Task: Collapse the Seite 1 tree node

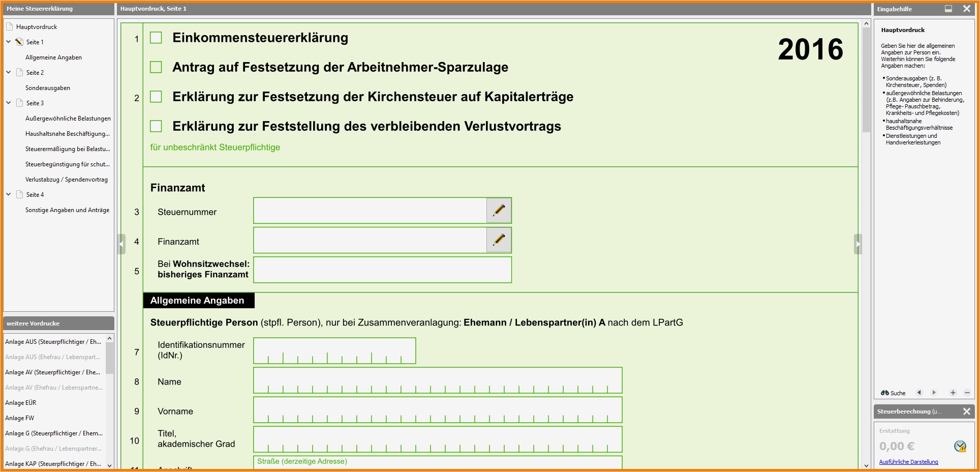Action: point(8,42)
